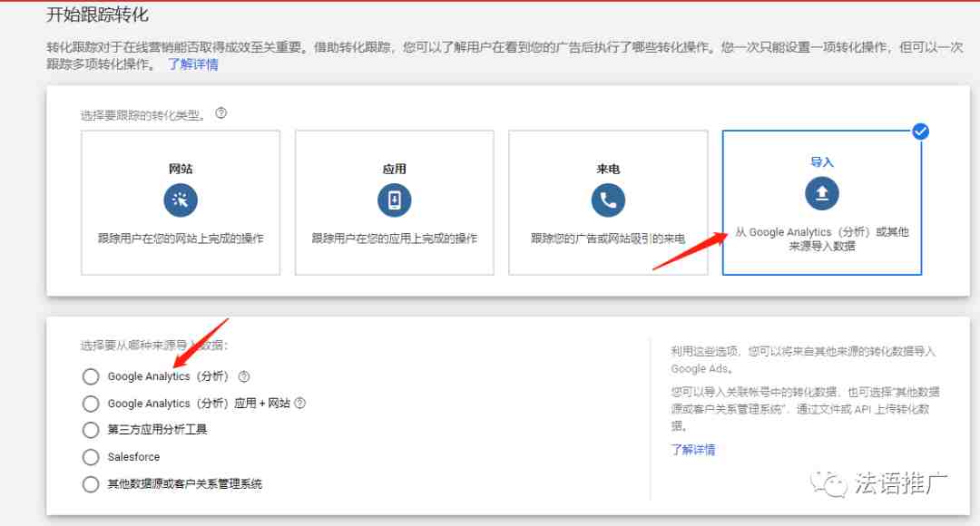Screen dimensions: 980x526
Task: Click the Salesforce option label
Action: [133, 457]
